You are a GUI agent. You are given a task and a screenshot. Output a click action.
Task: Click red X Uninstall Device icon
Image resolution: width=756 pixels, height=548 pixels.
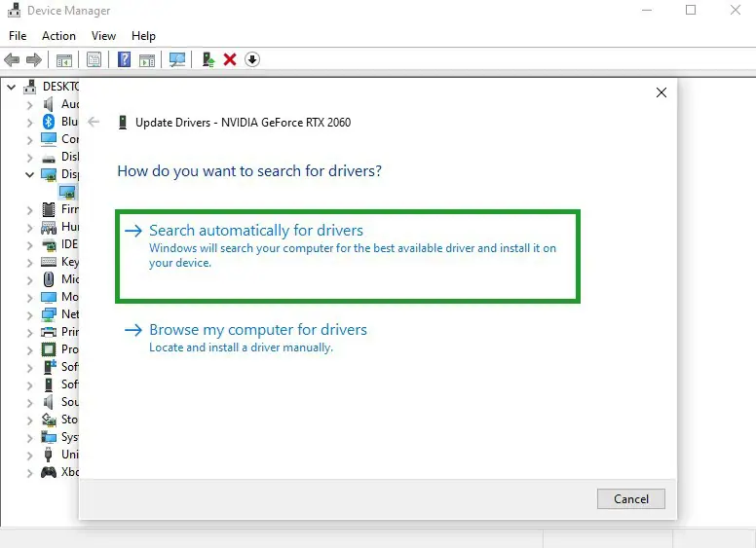click(230, 59)
